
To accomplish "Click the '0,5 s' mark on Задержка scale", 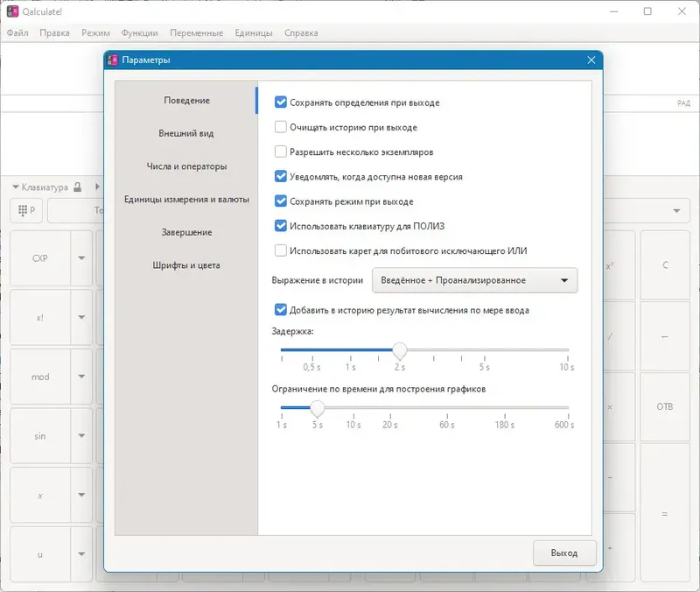I will (311, 367).
